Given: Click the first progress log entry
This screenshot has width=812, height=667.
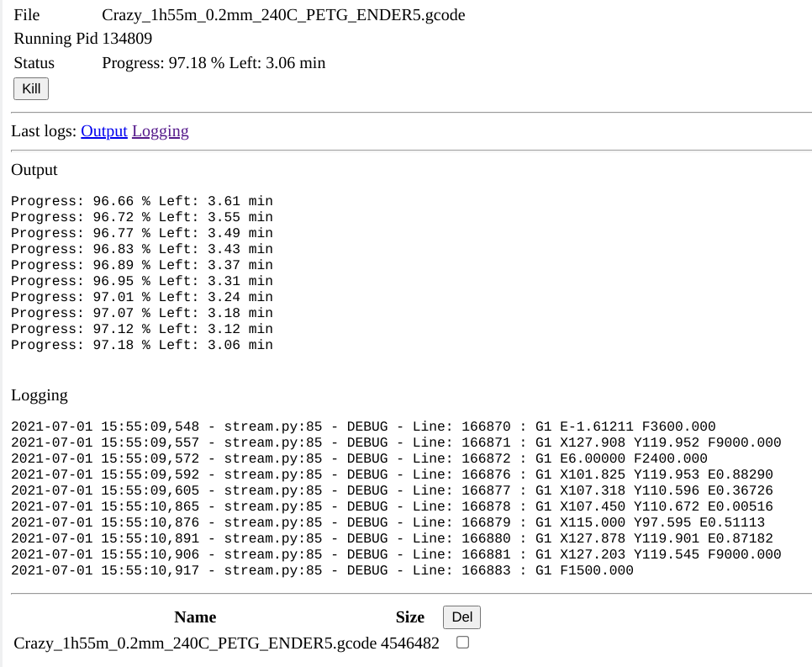Looking at the screenshot, I should point(141,200).
